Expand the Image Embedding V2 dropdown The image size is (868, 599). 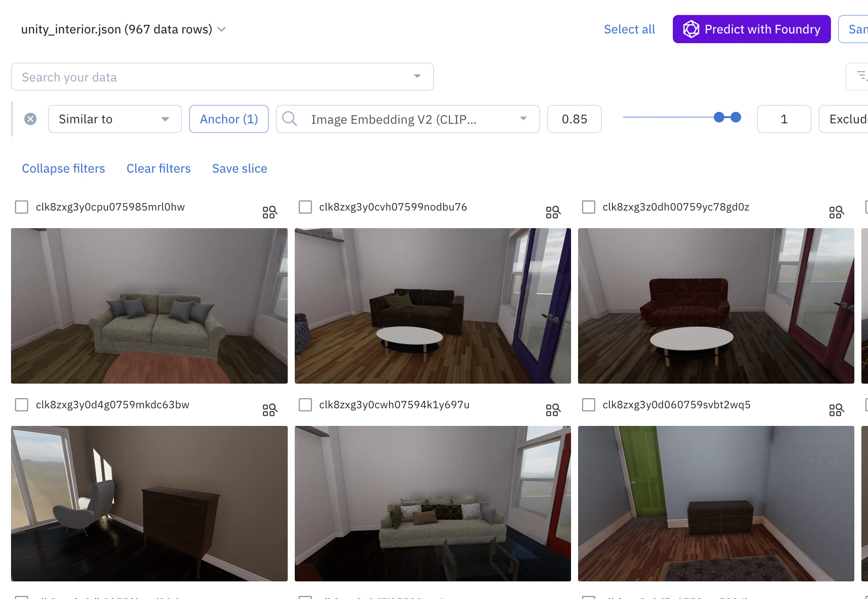point(523,119)
